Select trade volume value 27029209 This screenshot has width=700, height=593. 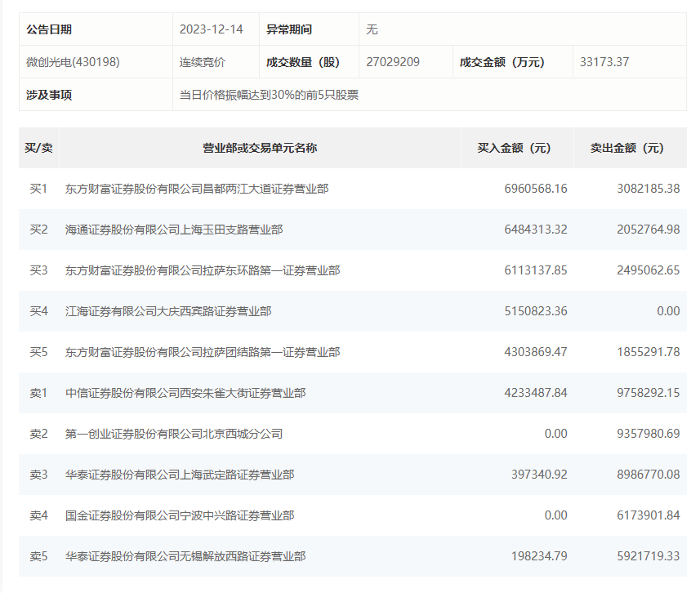click(393, 62)
